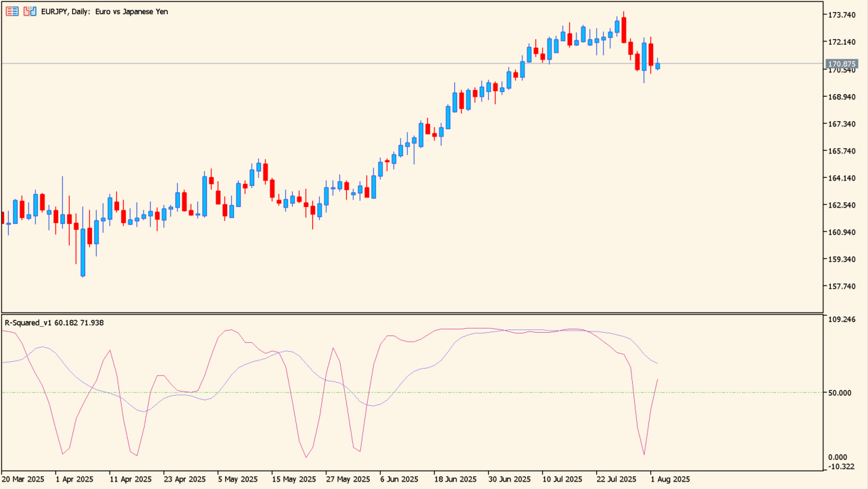The height and width of the screenshot is (489, 868).
Task: Click the 109.246 indicator scale value
Action: tap(842, 319)
